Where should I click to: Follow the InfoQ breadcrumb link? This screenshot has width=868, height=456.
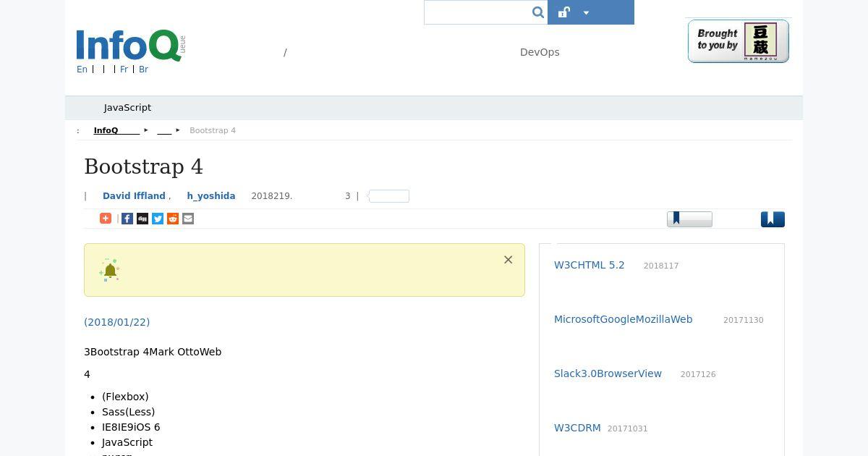[x=116, y=130]
